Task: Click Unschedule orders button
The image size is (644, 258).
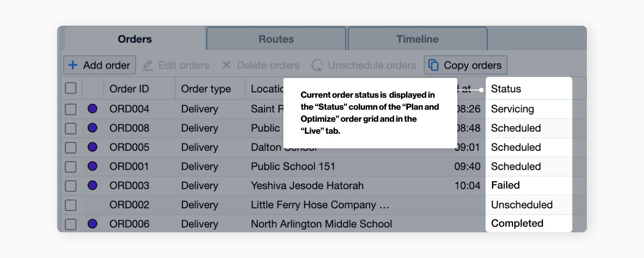Action: pyautogui.click(x=364, y=65)
